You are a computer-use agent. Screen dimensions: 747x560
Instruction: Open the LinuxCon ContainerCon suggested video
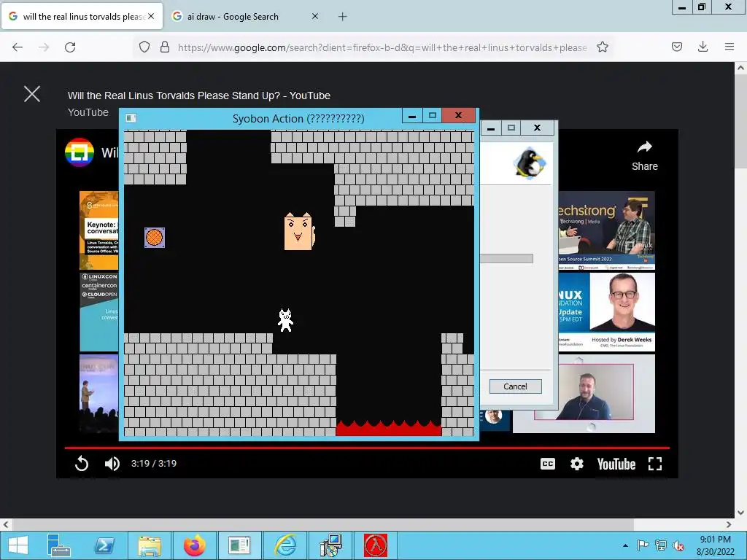99,312
